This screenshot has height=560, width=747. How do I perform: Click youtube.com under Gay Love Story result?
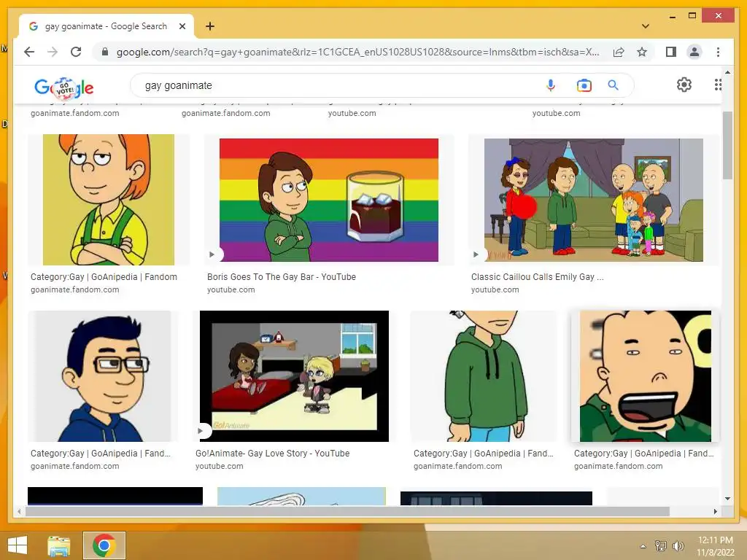tap(219, 466)
